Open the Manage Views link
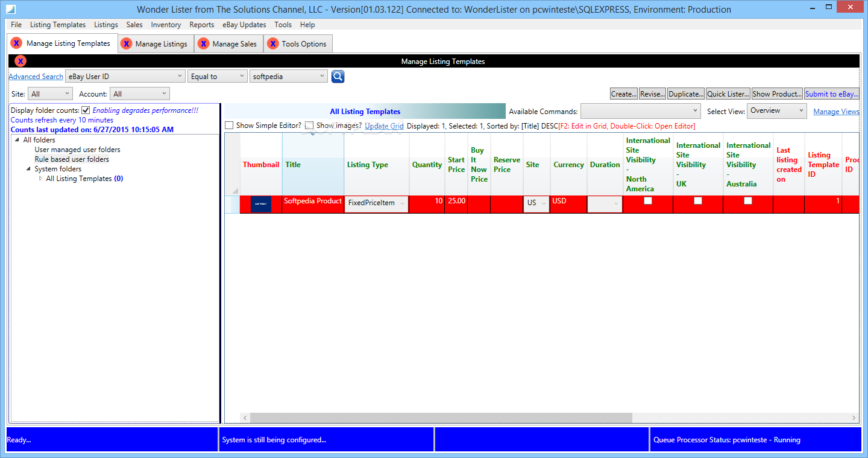The image size is (868, 458). (836, 112)
